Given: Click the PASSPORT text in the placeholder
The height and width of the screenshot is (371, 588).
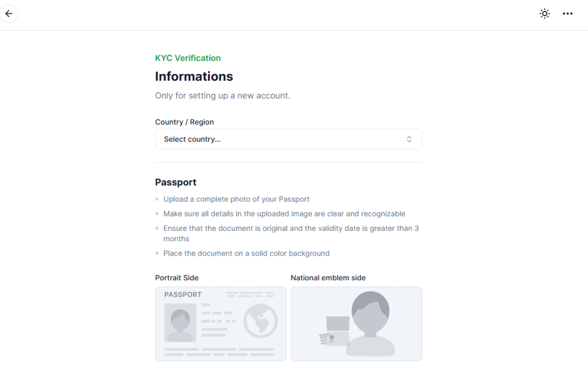Looking at the screenshot, I should (x=183, y=295).
